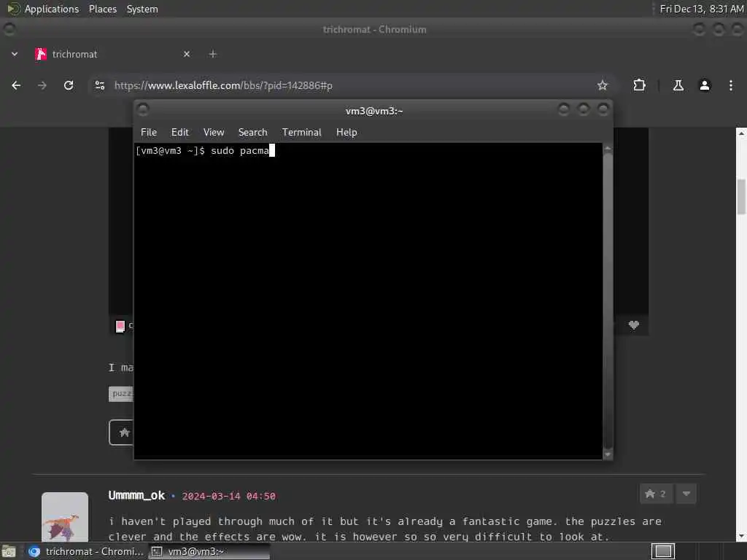Click Ummmm_ok avatar thumbnail
Image resolution: width=747 pixels, height=560 pixels.
[65, 517]
